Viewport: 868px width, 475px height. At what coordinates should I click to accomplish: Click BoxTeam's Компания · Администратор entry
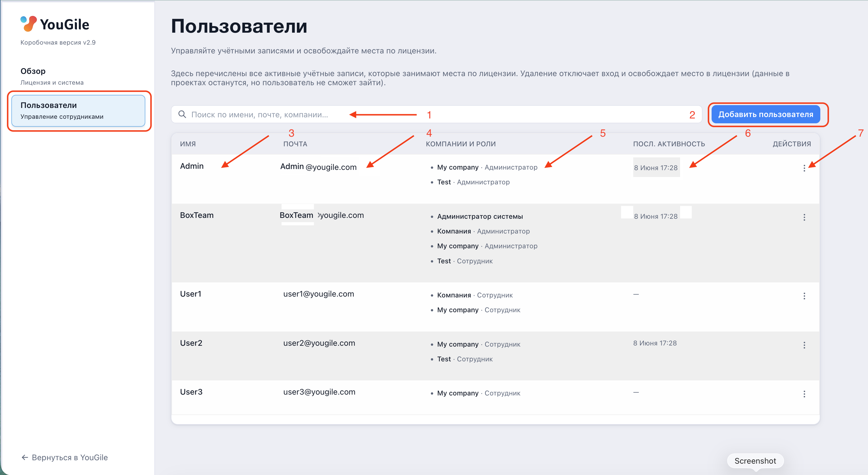484,232
